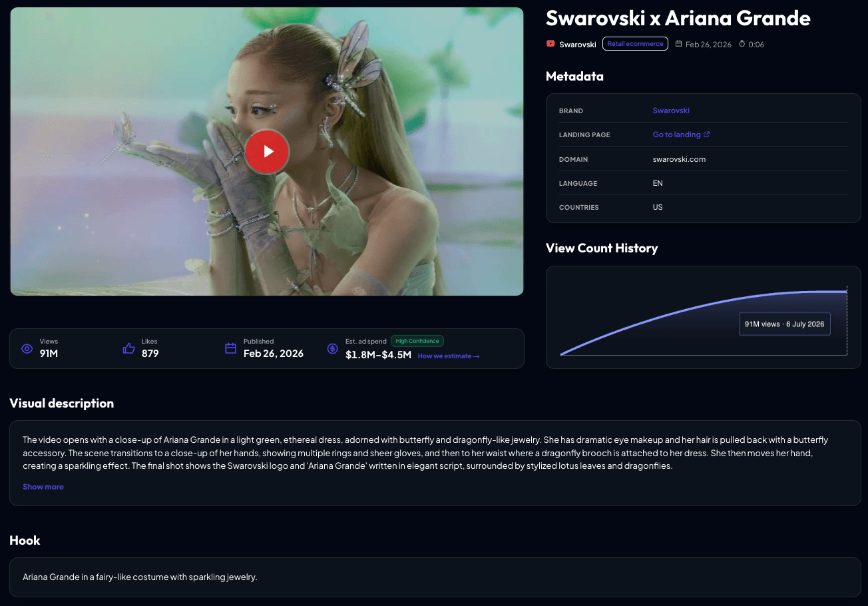Click the stopwatch duration icon
Screen dimensions: 868x606
coord(742,44)
